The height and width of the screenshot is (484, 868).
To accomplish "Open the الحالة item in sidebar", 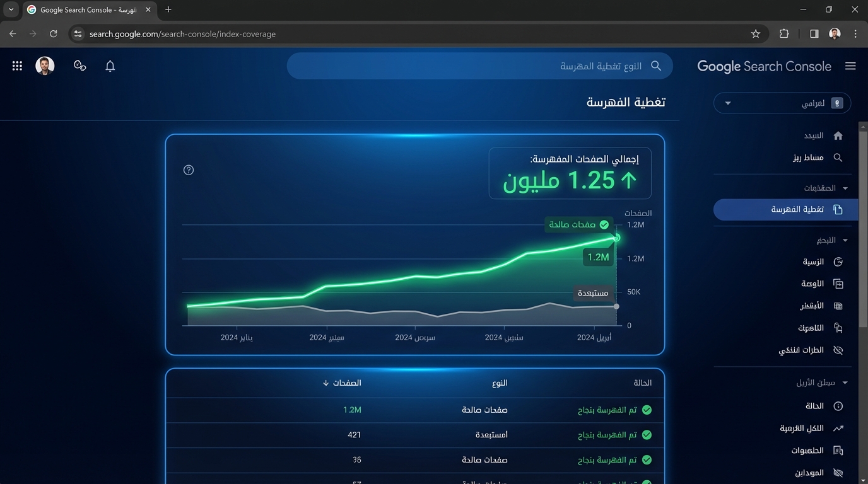I will click(x=814, y=406).
